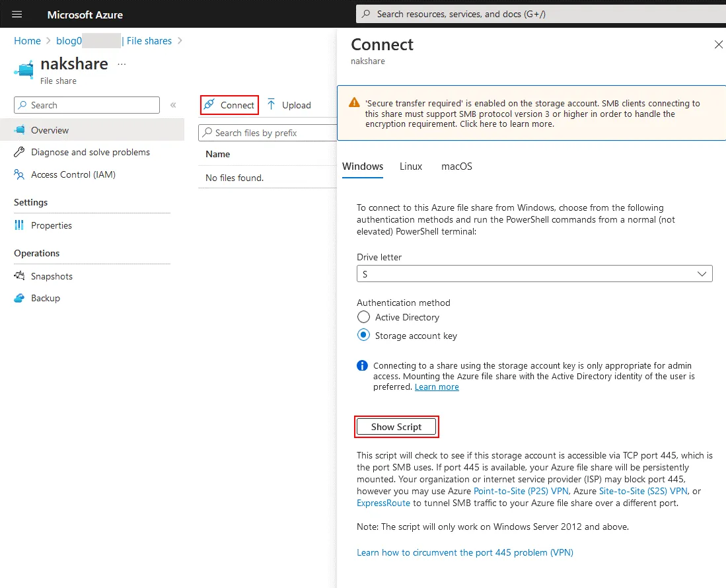Select Storage account key option
This screenshot has width=726, height=588.
[x=363, y=336]
